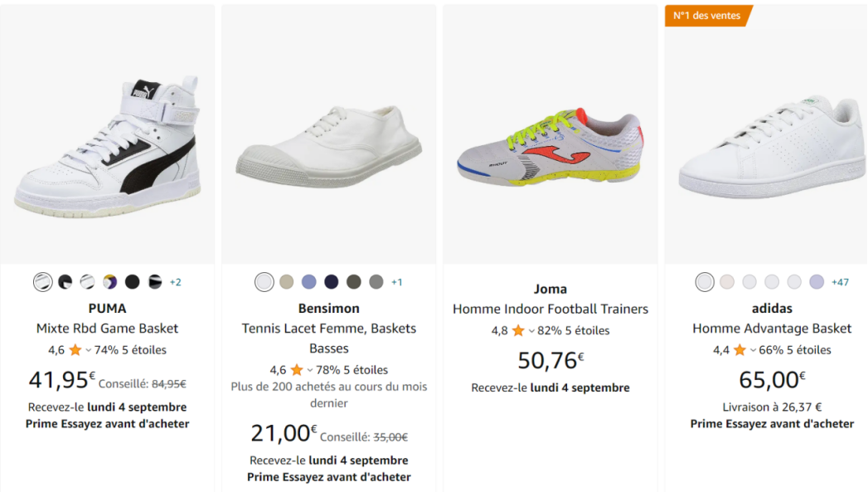This screenshot has width=868, height=492.
Task: Click the star rating icon under PUMA
Action: (75, 350)
